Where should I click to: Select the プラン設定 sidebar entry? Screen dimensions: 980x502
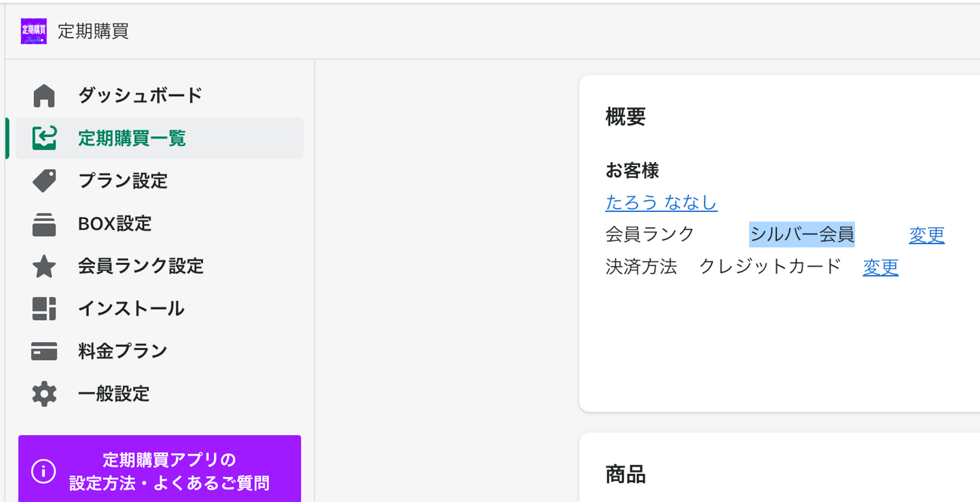click(123, 181)
